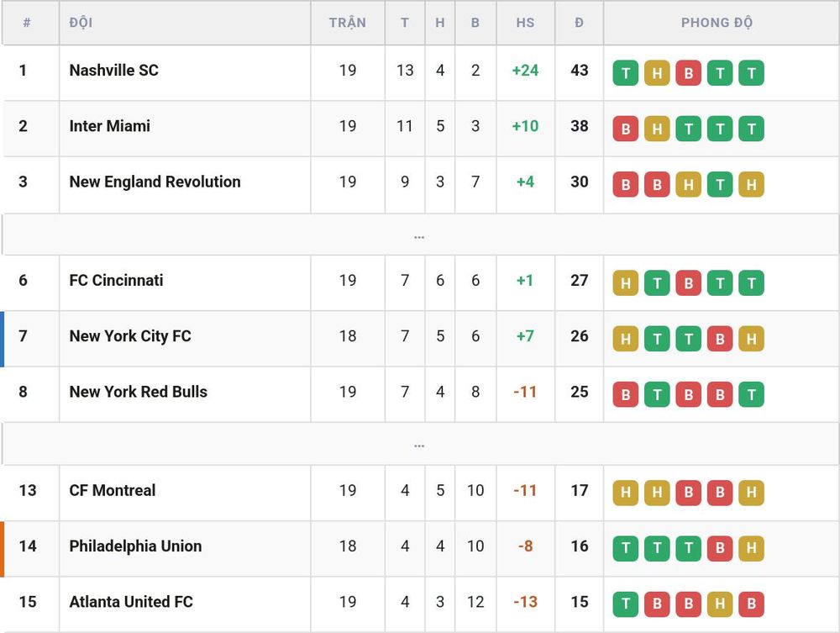Open the CF Montreal team link
Viewport: 840px width, 633px height.
click(x=113, y=490)
